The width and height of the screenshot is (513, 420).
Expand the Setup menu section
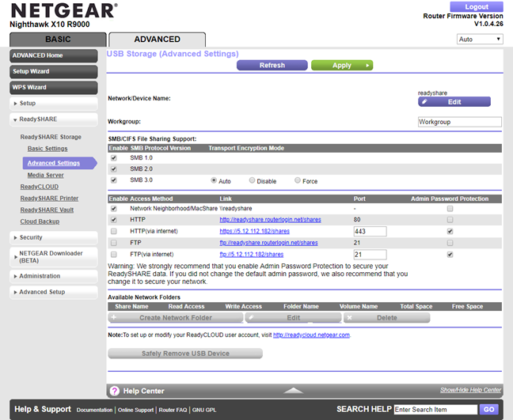(x=54, y=104)
